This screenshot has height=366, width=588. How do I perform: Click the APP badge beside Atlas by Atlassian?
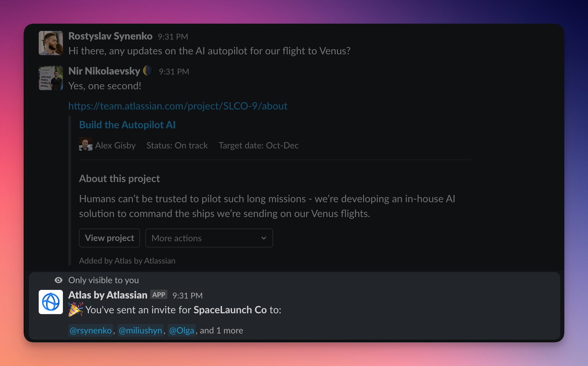coord(159,295)
